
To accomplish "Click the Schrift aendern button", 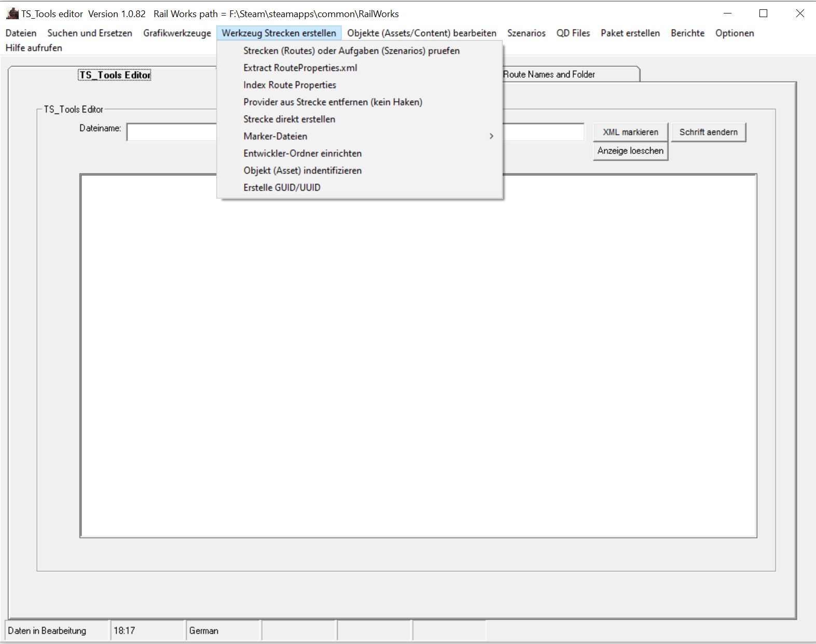I will pyautogui.click(x=708, y=132).
